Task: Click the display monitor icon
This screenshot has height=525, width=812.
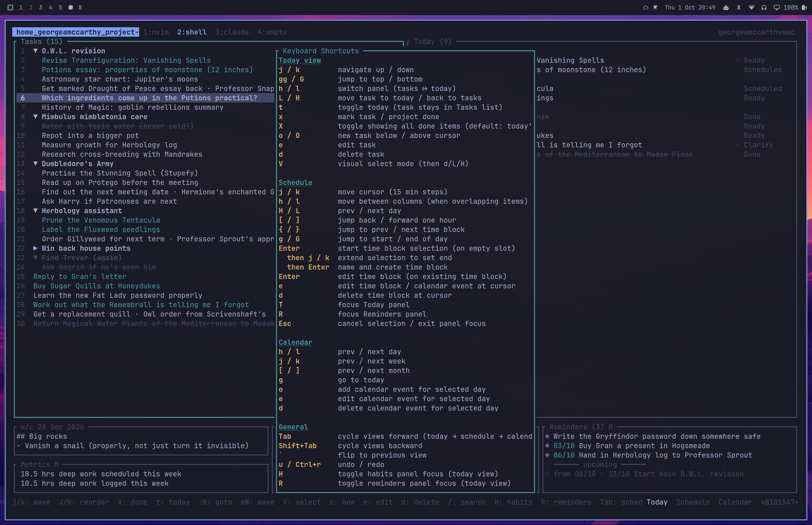Action: pos(777,8)
